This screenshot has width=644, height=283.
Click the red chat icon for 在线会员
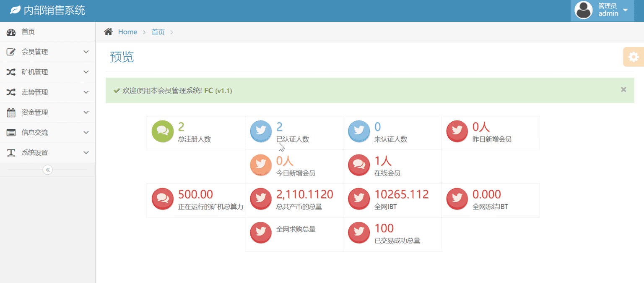pos(358,165)
